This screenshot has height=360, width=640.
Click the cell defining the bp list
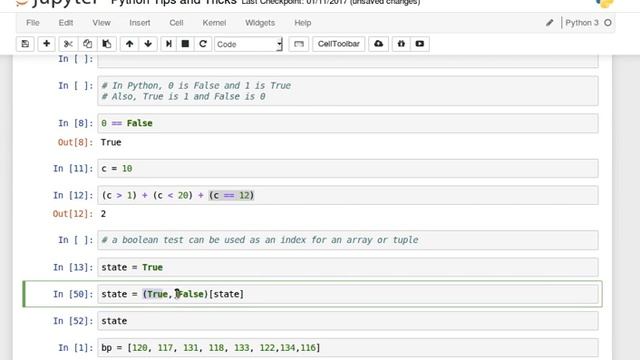click(348, 348)
